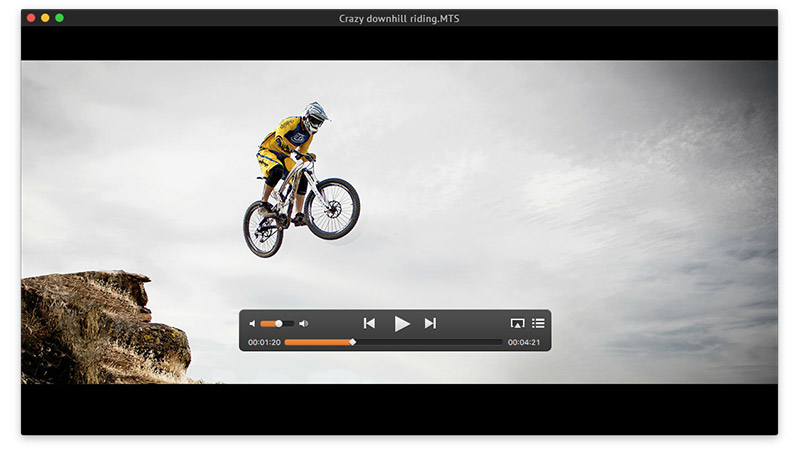Screen dimensions: 800x450
Task: Minimize the player window
Action: tap(45, 18)
